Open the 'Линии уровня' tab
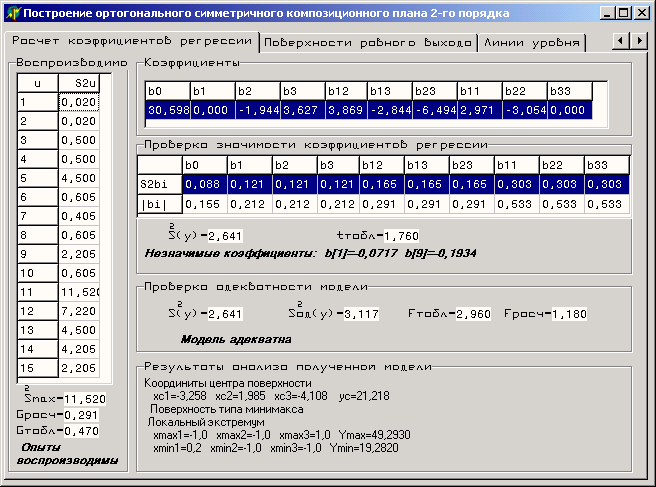656x487 pixels. coord(531,44)
